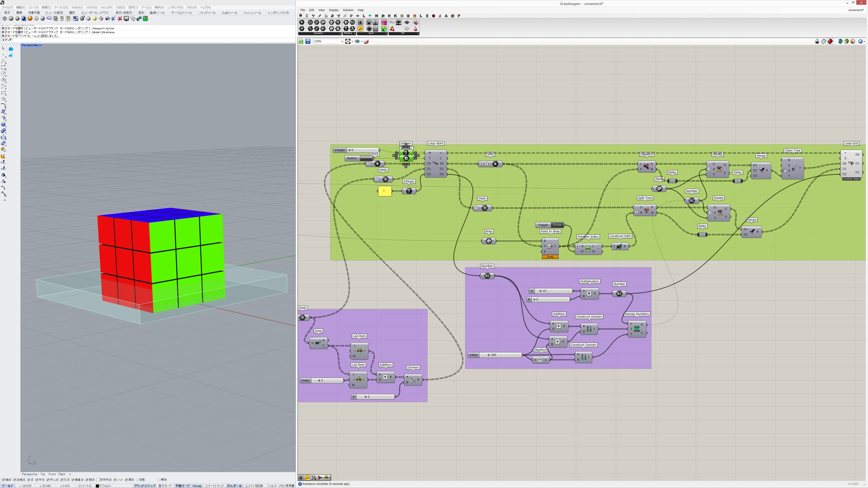This screenshot has width=868, height=488.
Task: Open the preview settings dropdown arrow
Action: 362,41
